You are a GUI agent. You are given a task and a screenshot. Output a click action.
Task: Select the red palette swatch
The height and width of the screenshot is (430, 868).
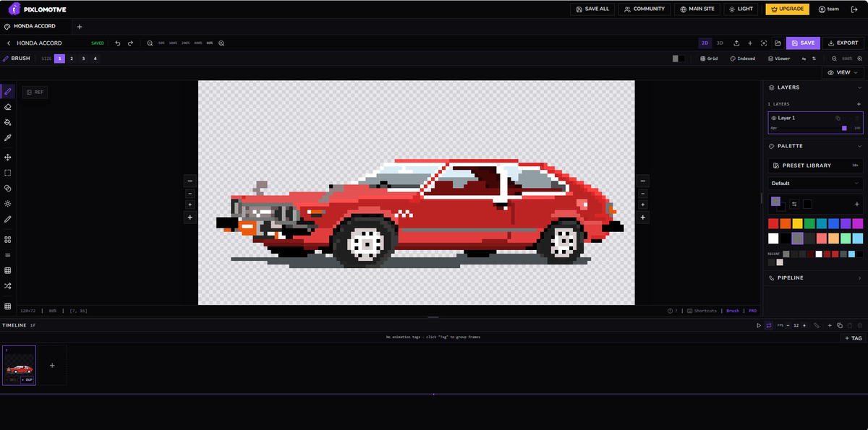pos(773,223)
